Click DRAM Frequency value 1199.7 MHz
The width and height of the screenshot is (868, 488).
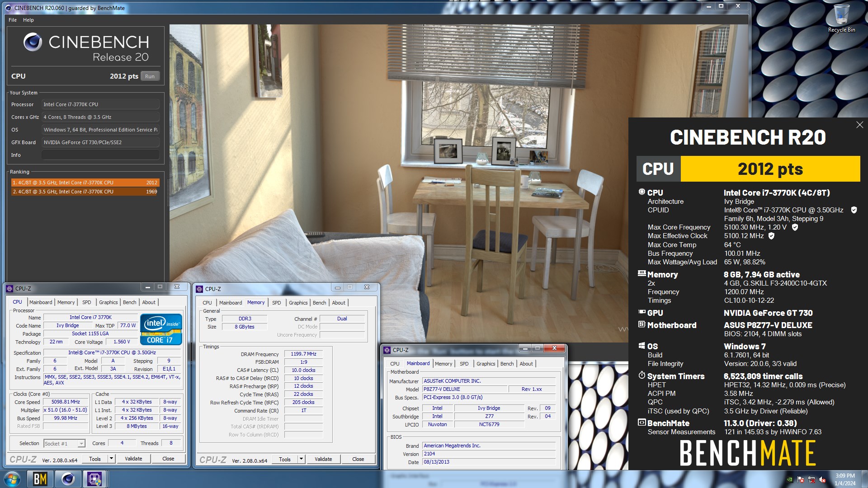tap(303, 354)
